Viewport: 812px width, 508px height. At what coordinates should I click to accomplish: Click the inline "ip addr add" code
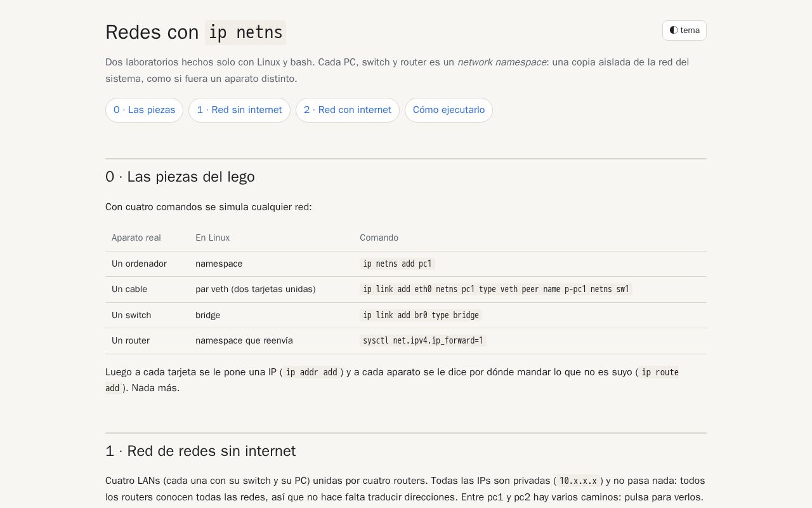[x=311, y=372]
